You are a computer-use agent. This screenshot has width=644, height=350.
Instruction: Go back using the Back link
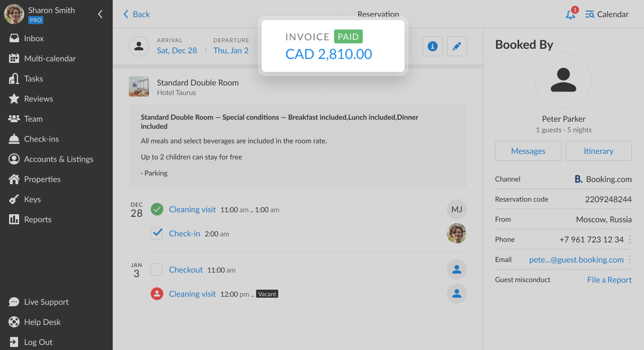(136, 14)
